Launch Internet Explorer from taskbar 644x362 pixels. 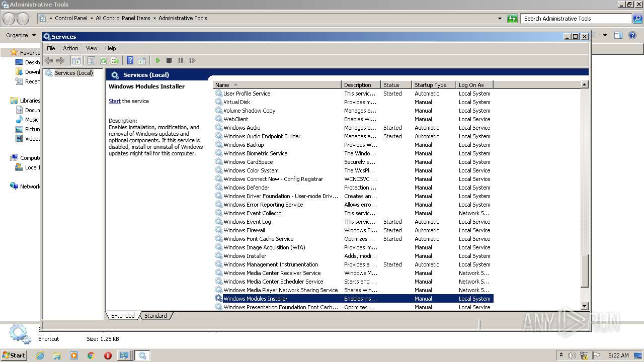click(x=40, y=355)
